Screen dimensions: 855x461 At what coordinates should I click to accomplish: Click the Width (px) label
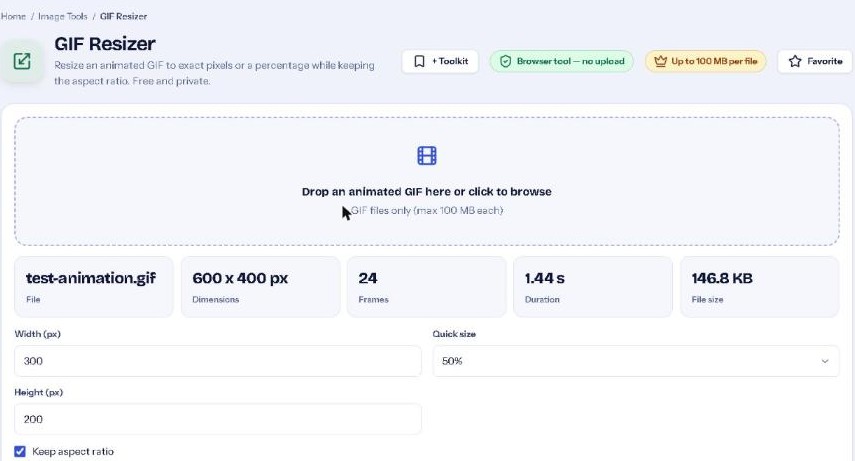pos(38,334)
